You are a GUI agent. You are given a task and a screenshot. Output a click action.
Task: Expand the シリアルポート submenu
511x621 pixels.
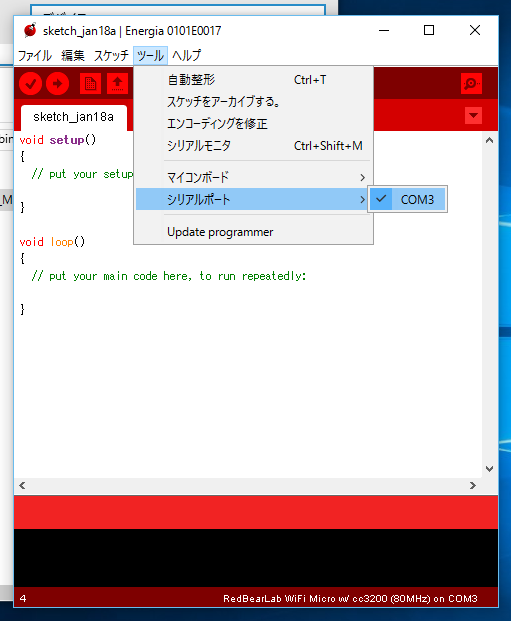[x=252, y=199]
